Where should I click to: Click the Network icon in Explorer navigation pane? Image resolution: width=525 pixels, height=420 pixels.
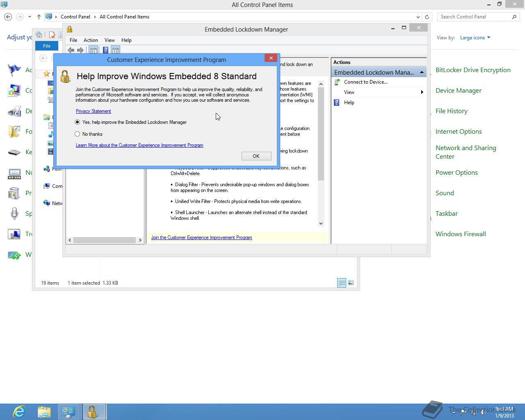click(x=47, y=203)
